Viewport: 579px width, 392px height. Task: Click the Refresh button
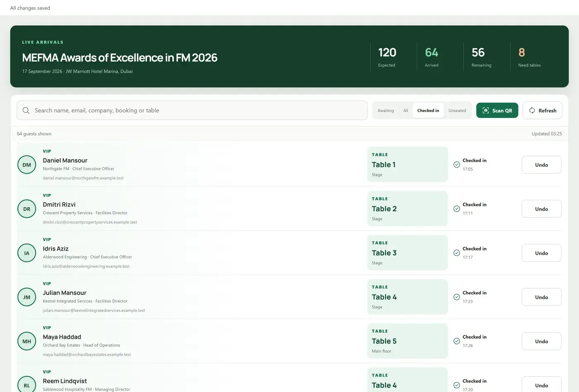coord(542,110)
